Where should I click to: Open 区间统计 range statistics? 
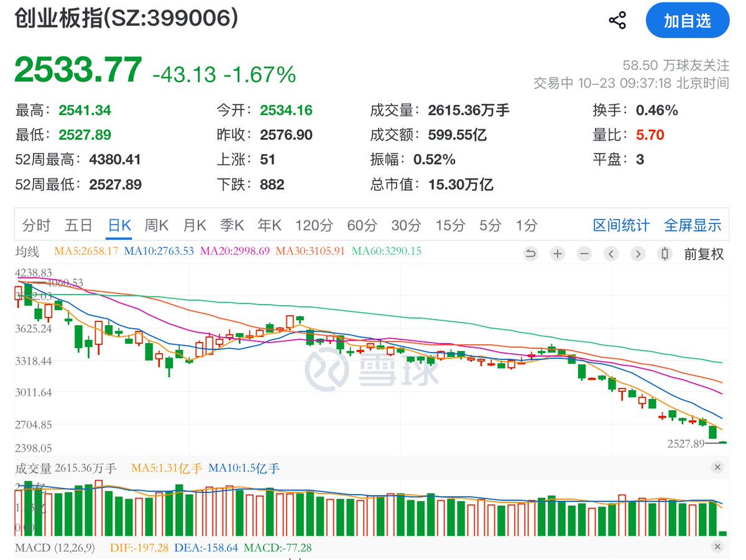(x=621, y=225)
